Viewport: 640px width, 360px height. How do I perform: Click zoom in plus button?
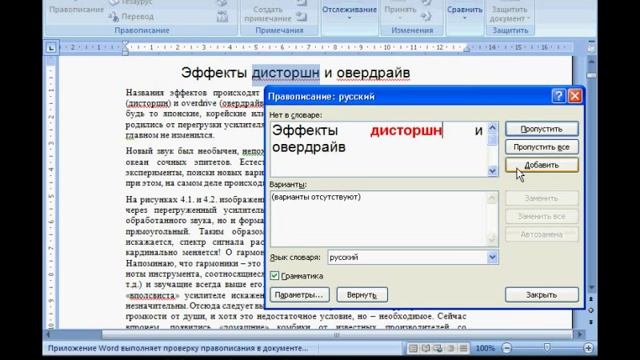pyautogui.click(x=588, y=348)
